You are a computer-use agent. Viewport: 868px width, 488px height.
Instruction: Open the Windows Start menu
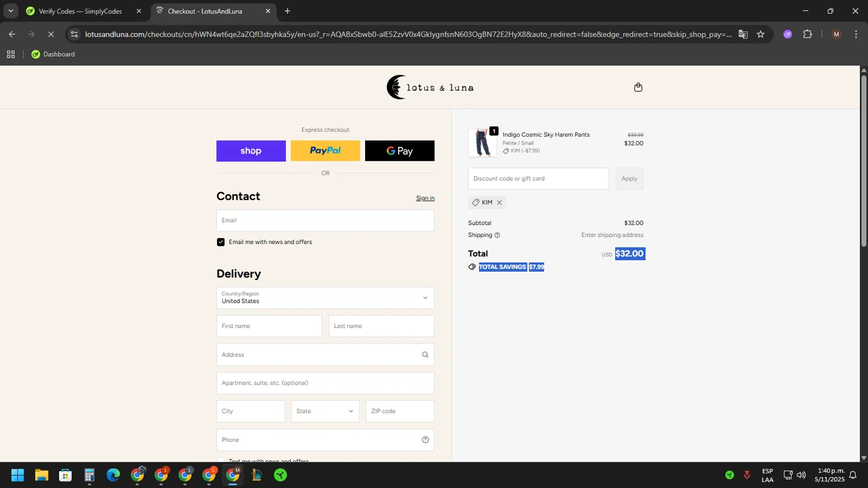tap(17, 475)
